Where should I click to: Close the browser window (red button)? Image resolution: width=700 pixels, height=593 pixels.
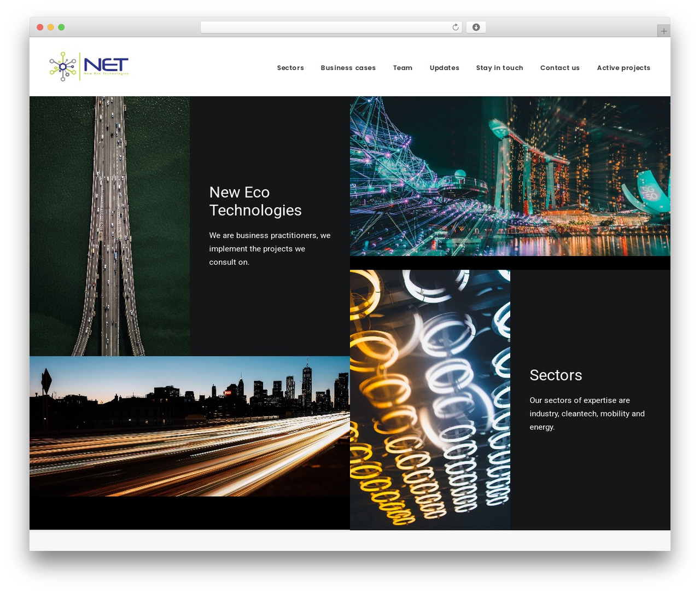(x=40, y=27)
